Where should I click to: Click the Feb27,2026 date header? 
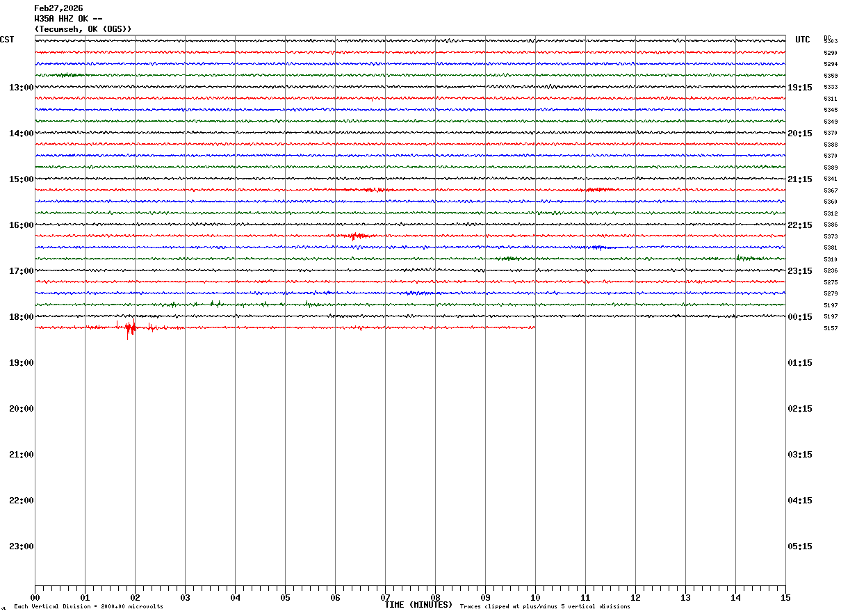click(x=58, y=8)
